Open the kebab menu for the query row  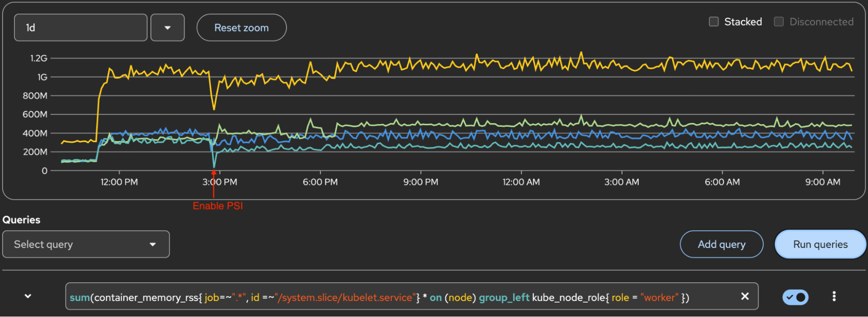834,296
